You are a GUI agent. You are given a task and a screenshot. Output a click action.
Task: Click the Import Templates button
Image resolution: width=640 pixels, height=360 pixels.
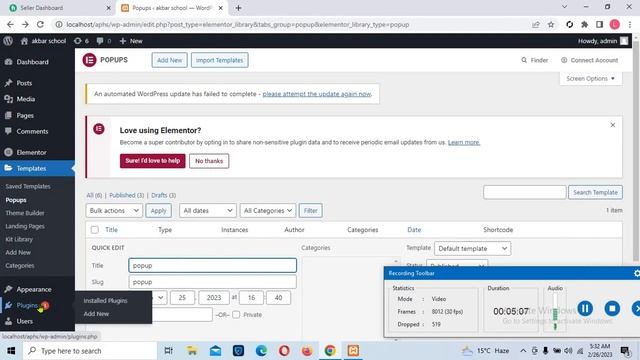click(x=220, y=60)
